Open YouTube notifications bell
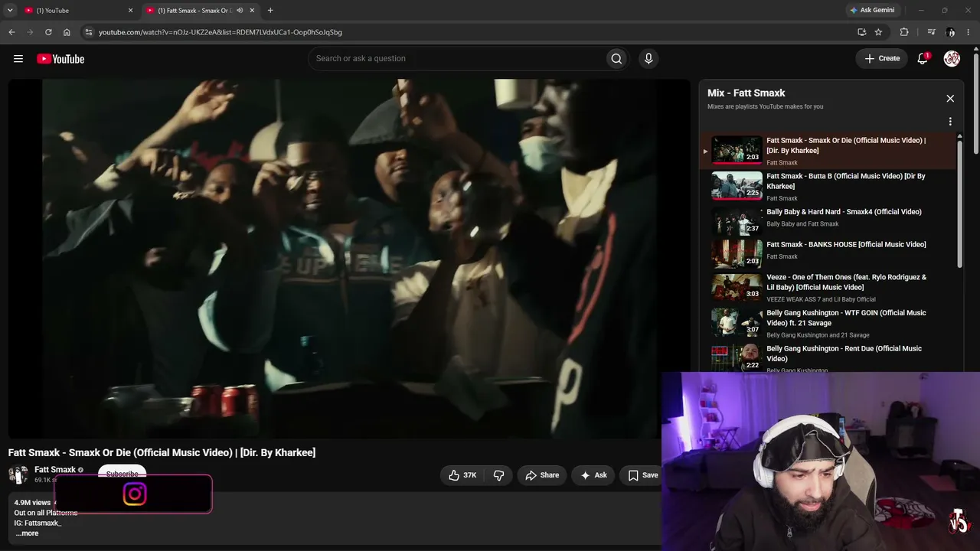Image resolution: width=980 pixels, height=551 pixels. [923, 59]
